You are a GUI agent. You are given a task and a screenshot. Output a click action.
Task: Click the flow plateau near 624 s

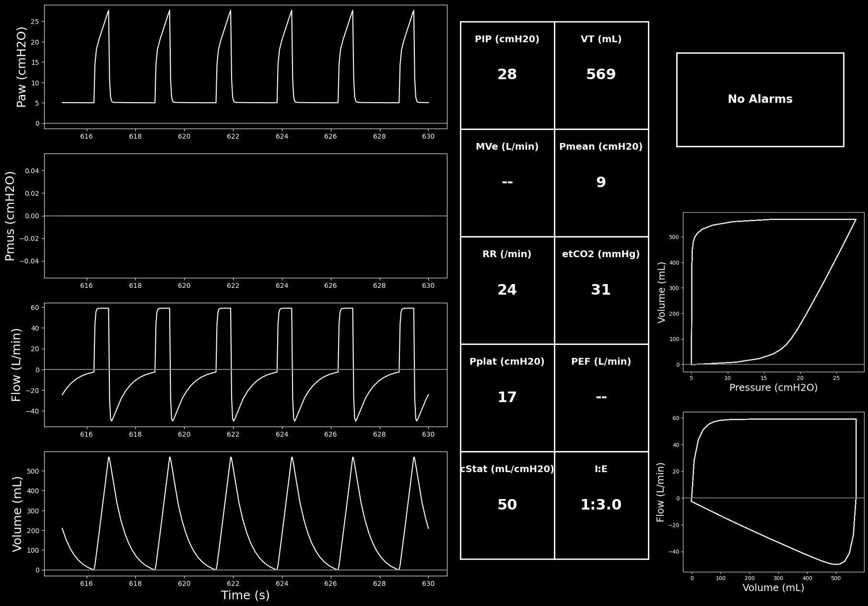point(286,308)
